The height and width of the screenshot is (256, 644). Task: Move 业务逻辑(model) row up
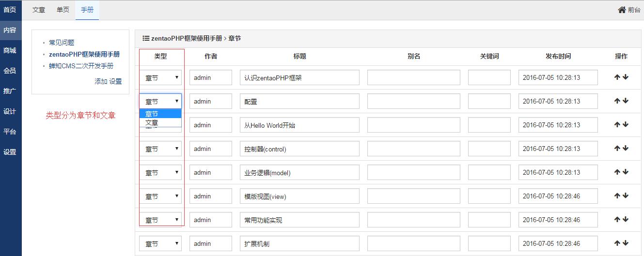click(617, 172)
